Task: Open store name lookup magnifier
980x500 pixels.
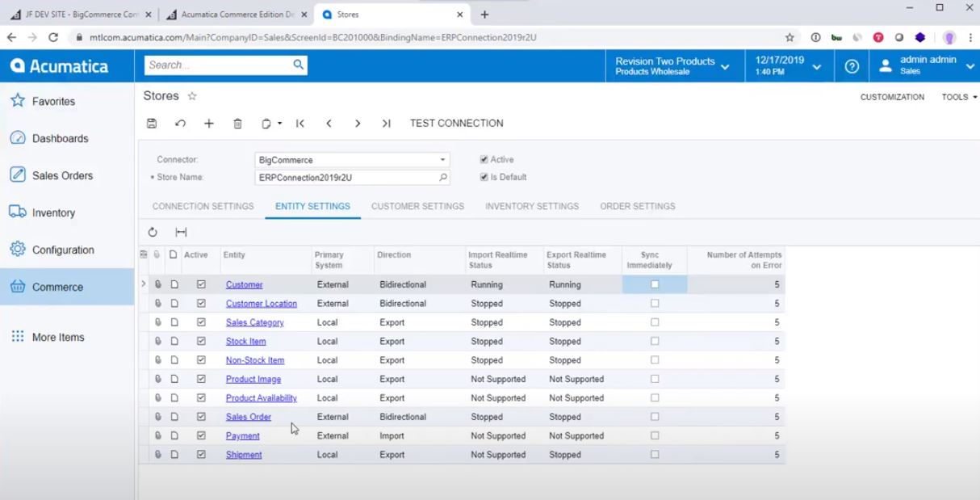Action: coord(442,177)
